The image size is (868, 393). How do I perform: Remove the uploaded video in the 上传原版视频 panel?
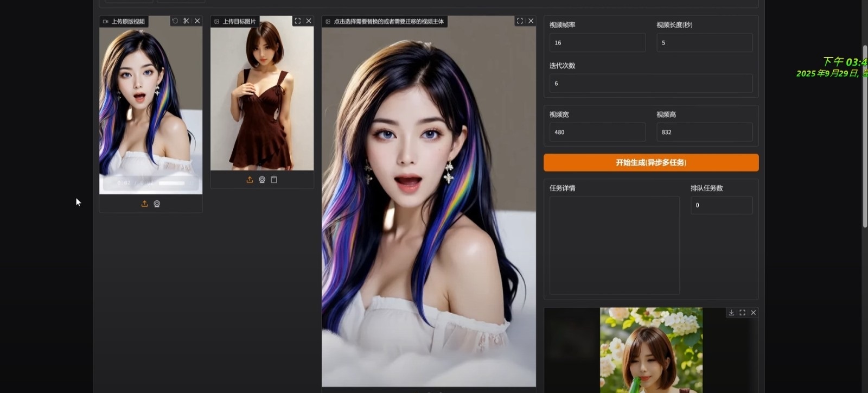(197, 21)
